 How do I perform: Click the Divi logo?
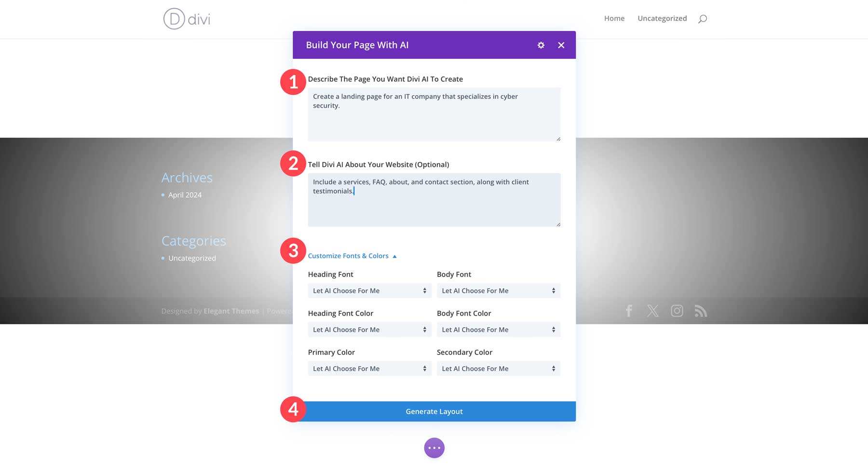coord(187,19)
